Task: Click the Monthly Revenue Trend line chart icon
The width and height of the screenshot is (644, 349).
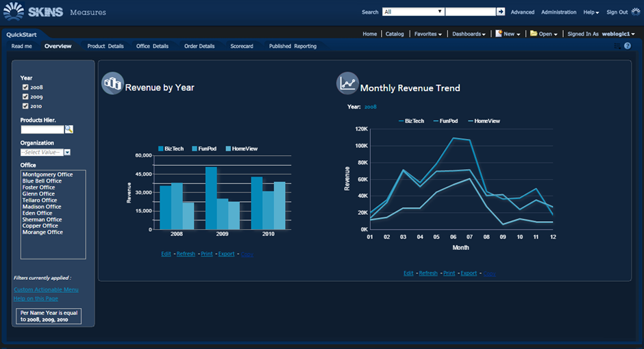Action: point(347,83)
